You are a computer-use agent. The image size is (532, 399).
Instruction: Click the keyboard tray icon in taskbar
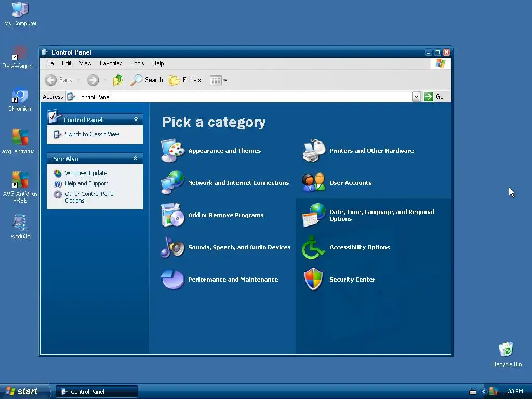pyautogui.click(x=473, y=392)
